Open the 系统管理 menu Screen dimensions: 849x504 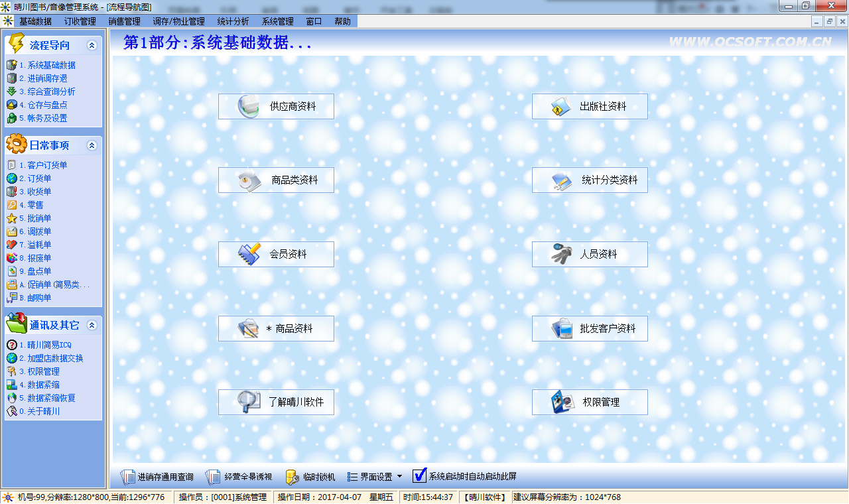point(278,21)
